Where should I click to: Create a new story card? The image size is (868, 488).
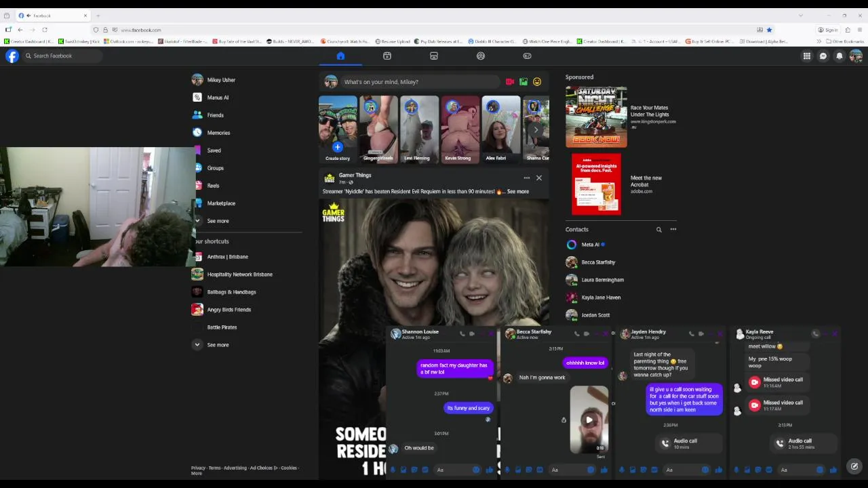tap(338, 129)
